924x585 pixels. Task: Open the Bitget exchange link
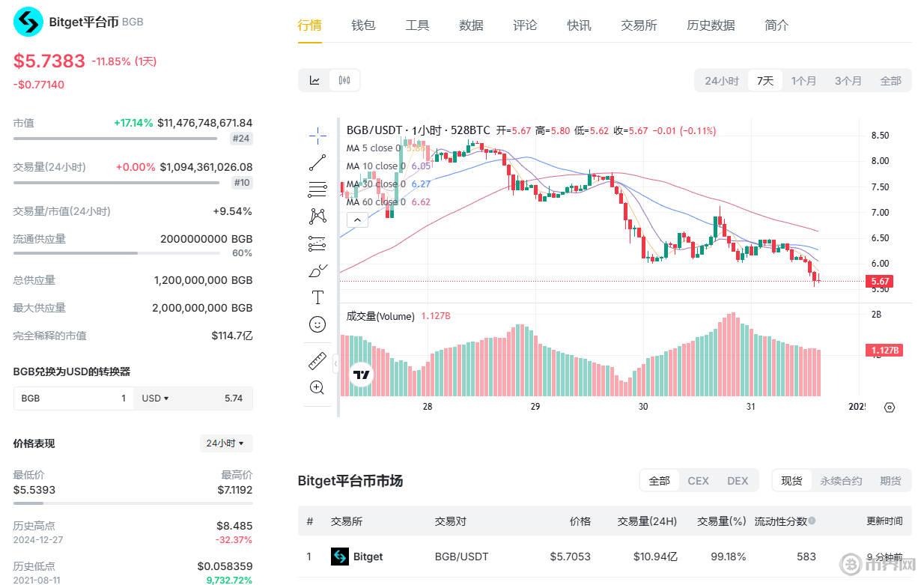367,557
